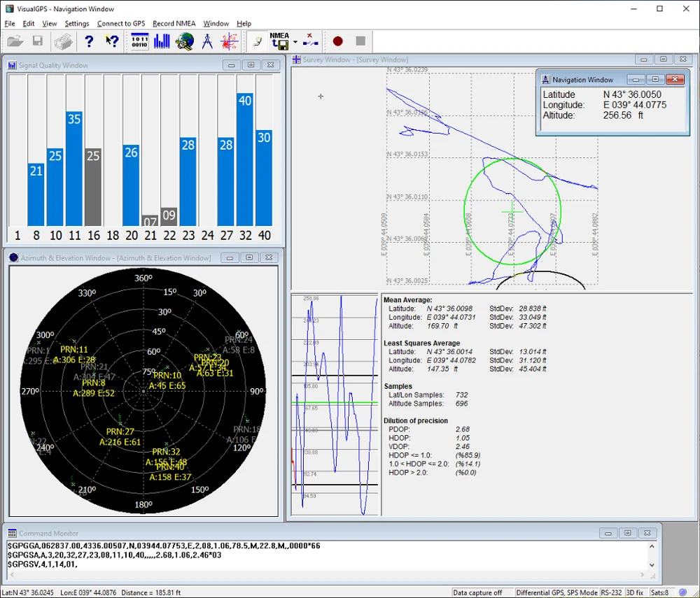Expand the NMEA record dropdown arrow
Screen dimensions: 700x598
(295, 42)
